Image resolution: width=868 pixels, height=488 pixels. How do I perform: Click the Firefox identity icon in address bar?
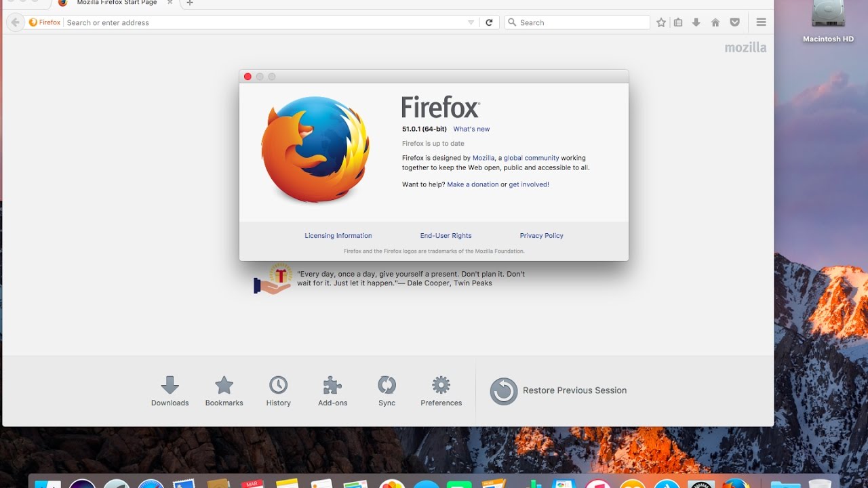(x=33, y=22)
